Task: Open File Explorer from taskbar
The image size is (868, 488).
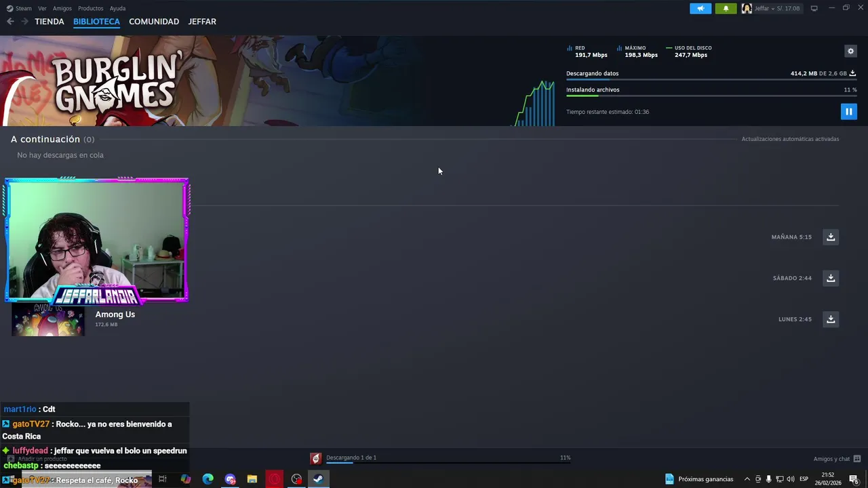Action: [x=252, y=479]
